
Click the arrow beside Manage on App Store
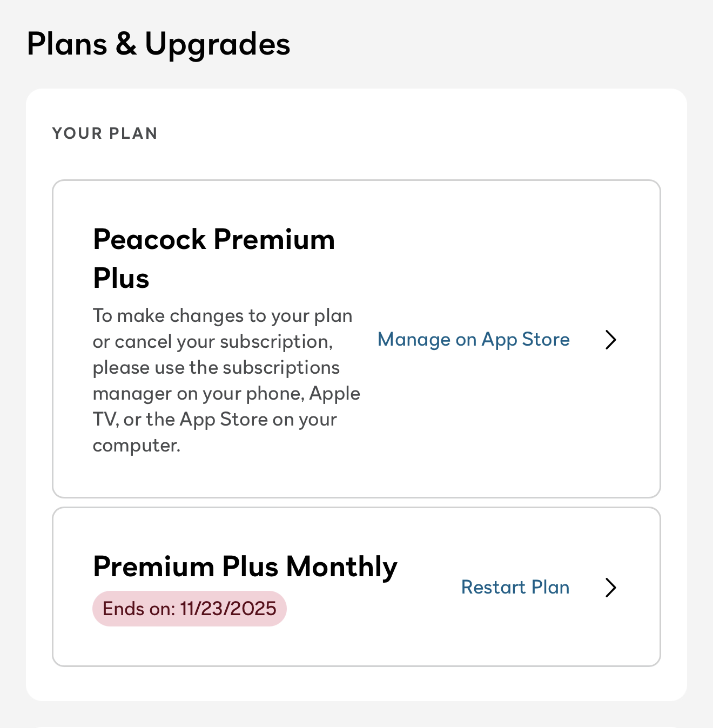point(611,340)
